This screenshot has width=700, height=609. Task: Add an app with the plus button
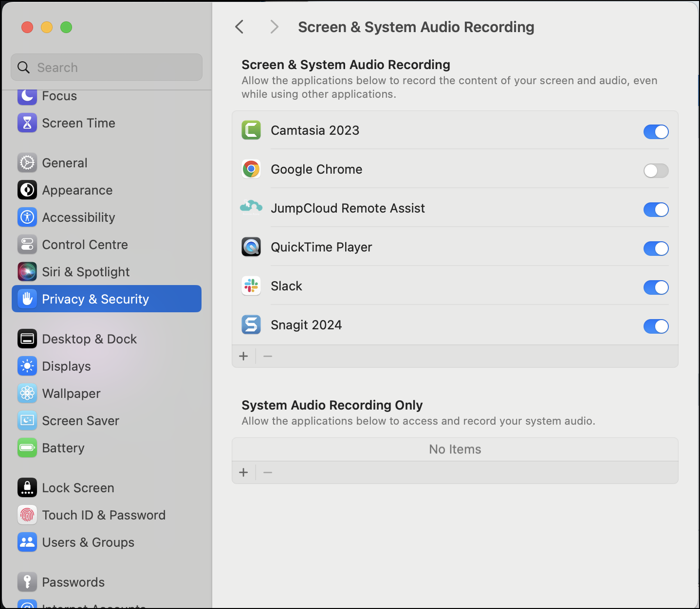243,356
